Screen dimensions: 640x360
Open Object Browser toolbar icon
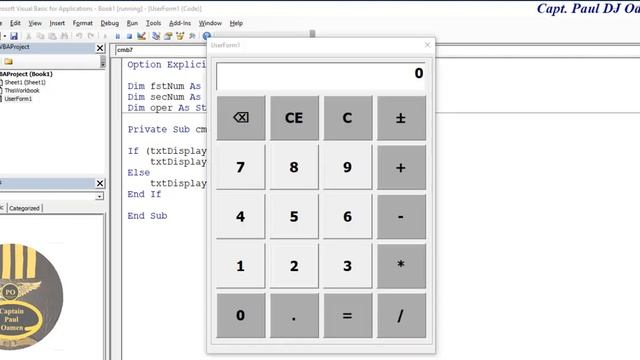pos(180,36)
